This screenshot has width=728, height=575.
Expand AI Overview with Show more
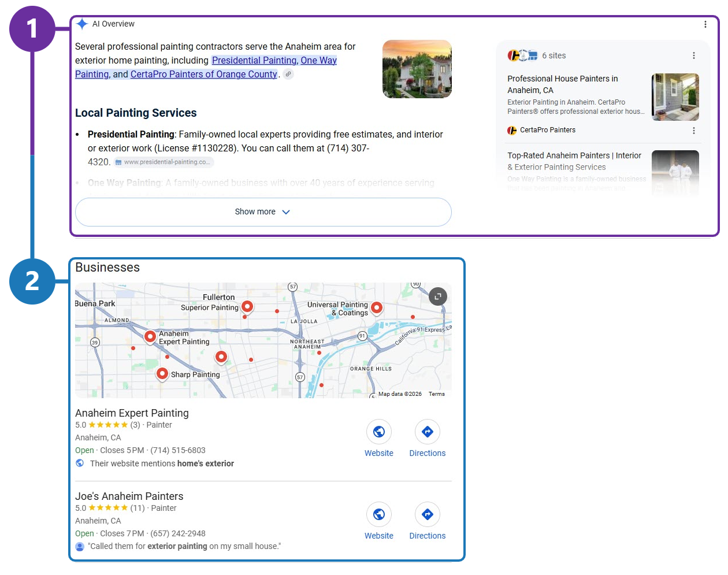tap(263, 212)
